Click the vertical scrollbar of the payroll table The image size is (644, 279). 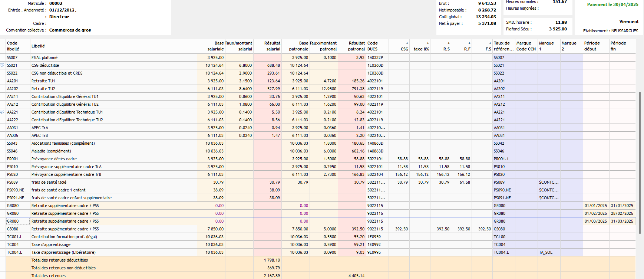[x=640, y=163]
